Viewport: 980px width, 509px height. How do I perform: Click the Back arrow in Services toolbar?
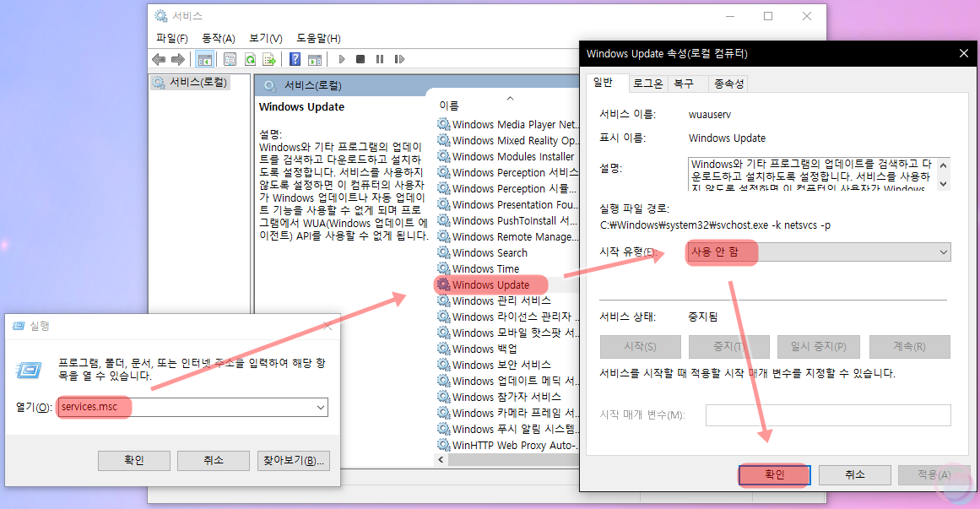(159, 59)
